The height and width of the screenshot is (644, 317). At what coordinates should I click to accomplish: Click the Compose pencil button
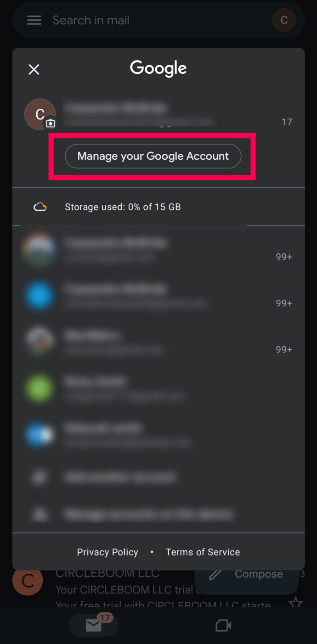coord(247,575)
